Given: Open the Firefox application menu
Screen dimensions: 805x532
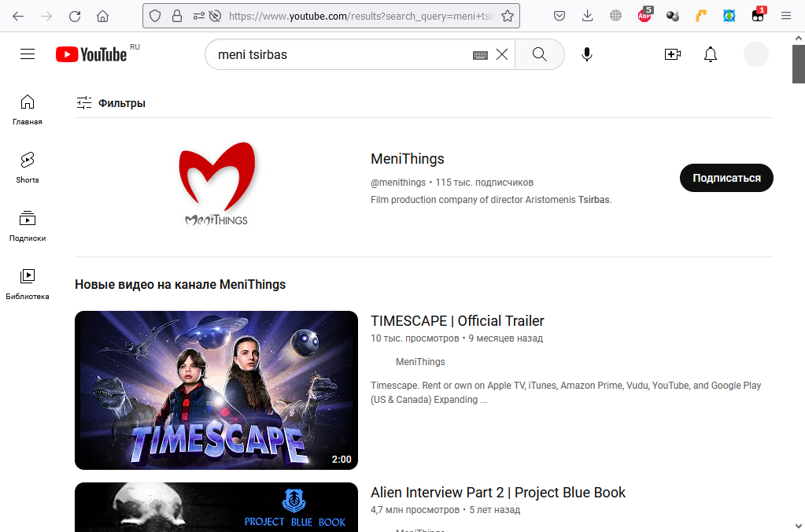Looking at the screenshot, I should click(x=786, y=17).
